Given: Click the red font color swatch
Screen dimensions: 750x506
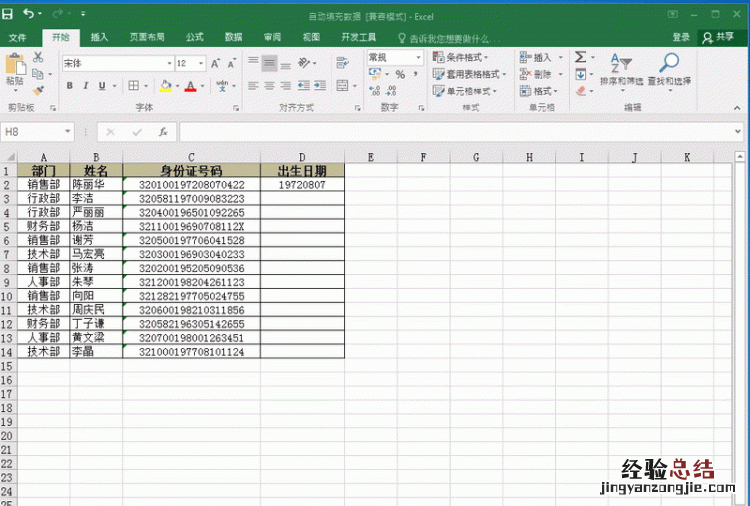Looking at the screenshot, I should pyautogui.click(x=190, y=87).
